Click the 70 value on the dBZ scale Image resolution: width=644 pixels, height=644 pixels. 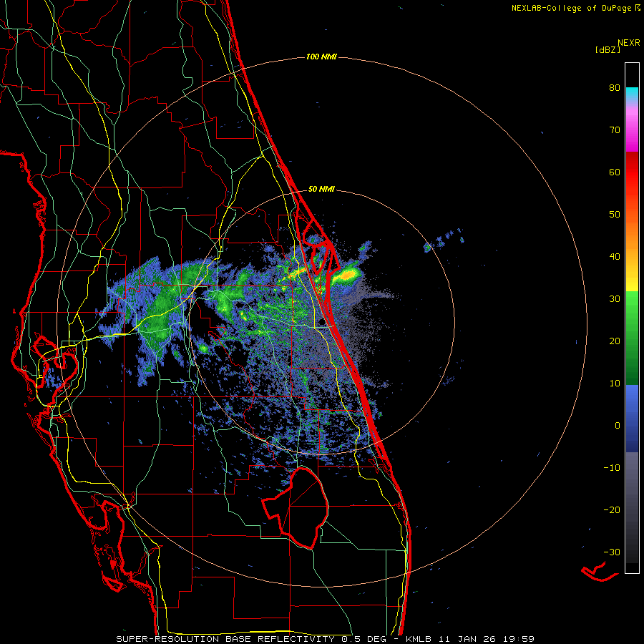(615, 130)
